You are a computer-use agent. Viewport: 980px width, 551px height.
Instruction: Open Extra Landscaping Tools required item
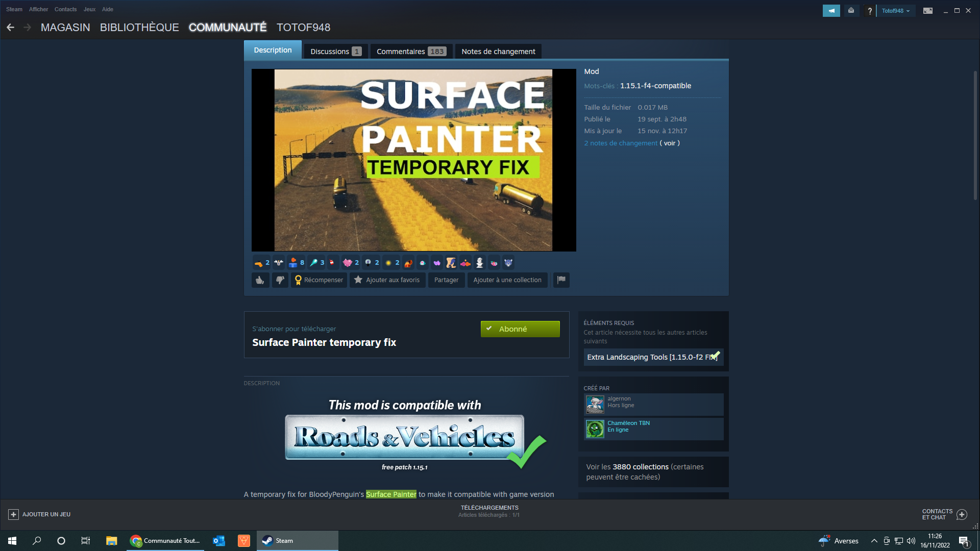[x=652, y=357]
